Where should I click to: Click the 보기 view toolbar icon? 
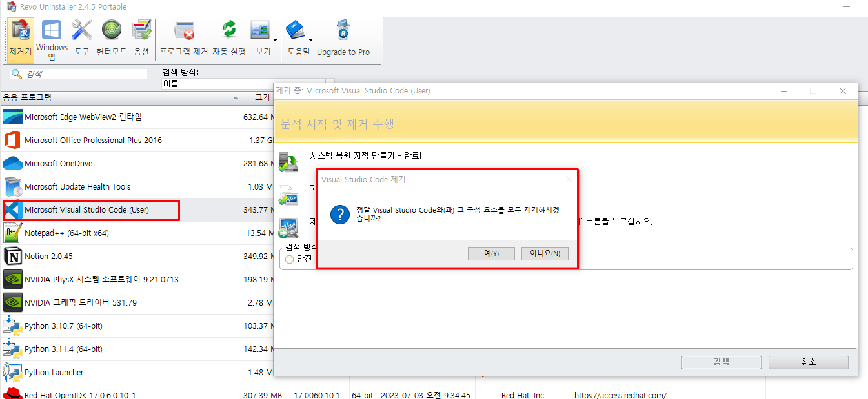coord(260,39)
